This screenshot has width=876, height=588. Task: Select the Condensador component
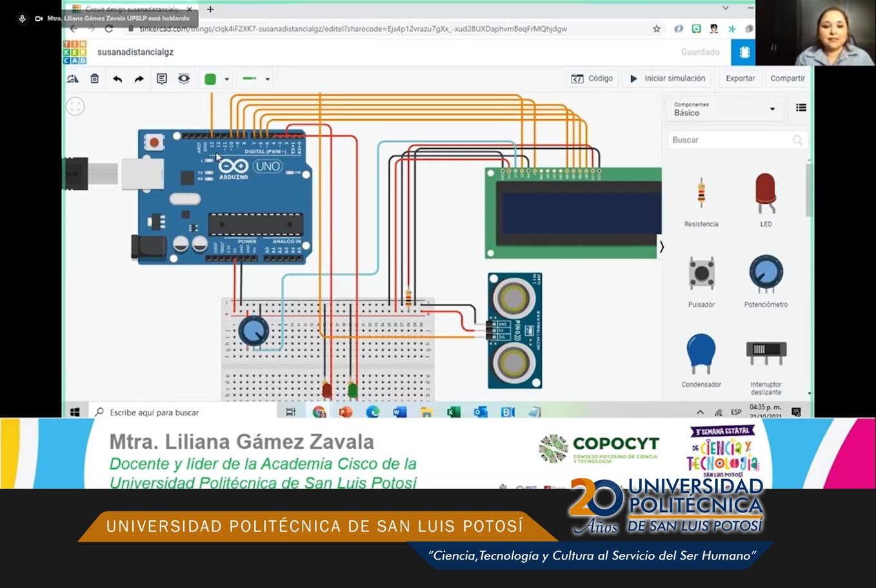point(701,360)
